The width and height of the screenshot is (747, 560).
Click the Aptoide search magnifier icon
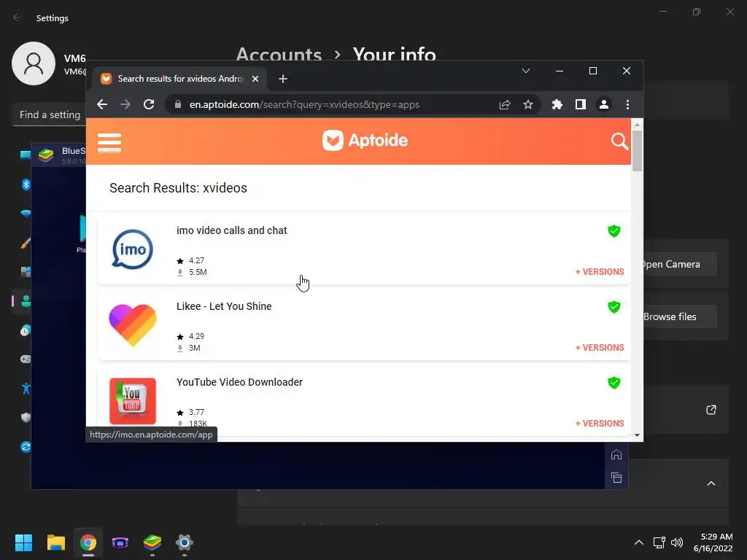619,141
